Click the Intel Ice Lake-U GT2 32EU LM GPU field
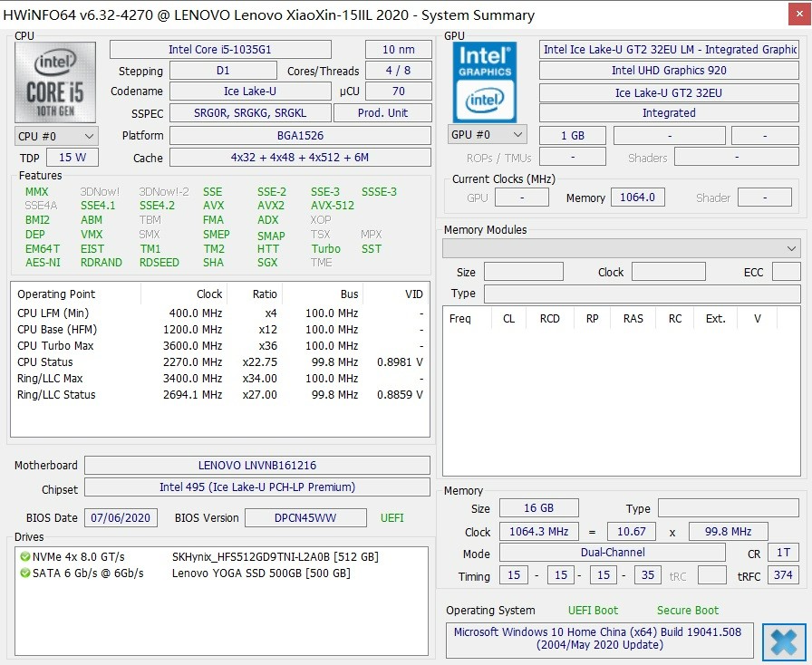The width and height of the screenshot is (812, 665). pos(669,50)
